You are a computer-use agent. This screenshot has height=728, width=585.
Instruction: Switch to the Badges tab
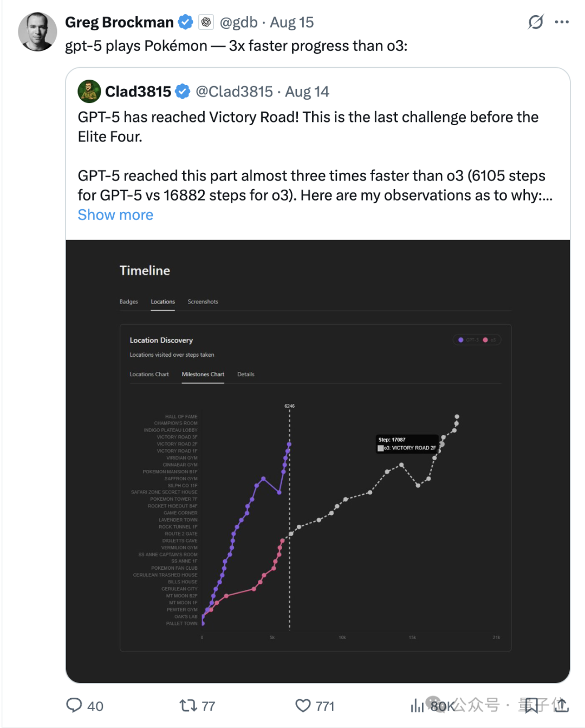pyautogui.click(x=128, y=301)
